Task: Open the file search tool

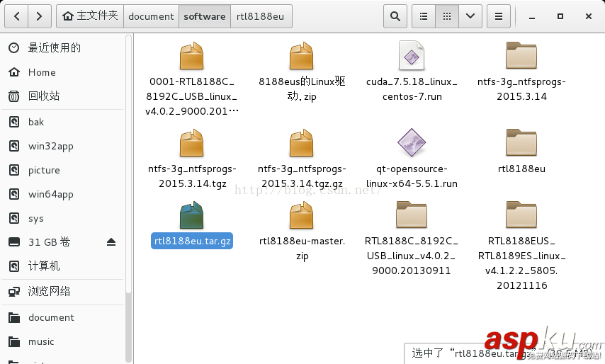Action: [x=395, y=16]
